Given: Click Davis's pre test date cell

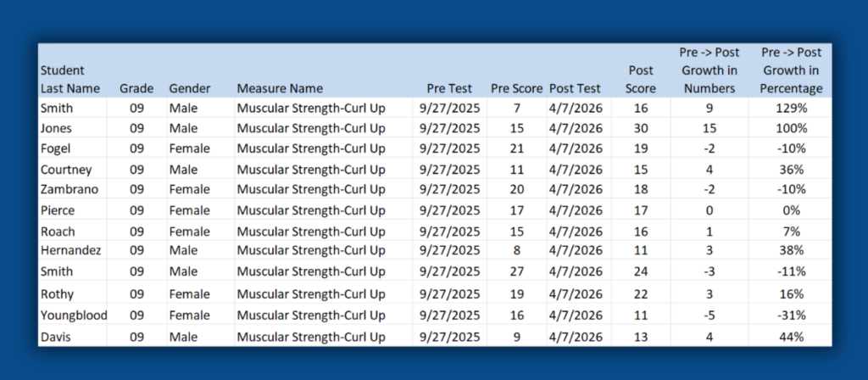Looking at the screenshot, I should [449, 337].
